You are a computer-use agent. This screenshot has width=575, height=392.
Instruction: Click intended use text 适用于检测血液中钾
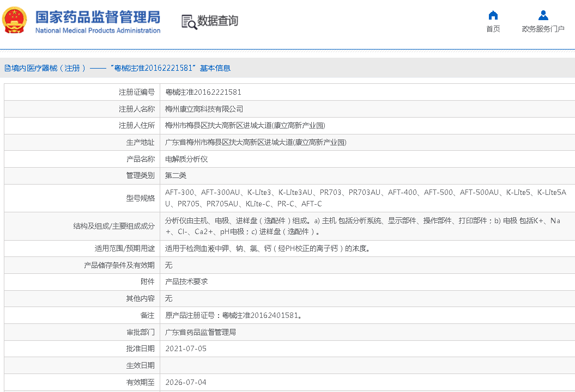268,248
